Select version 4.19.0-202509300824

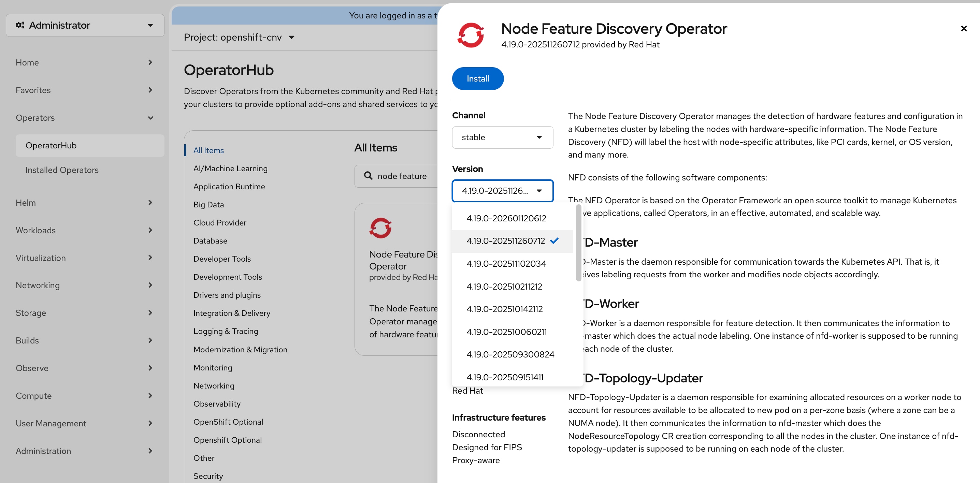click(x=512, y=354)
